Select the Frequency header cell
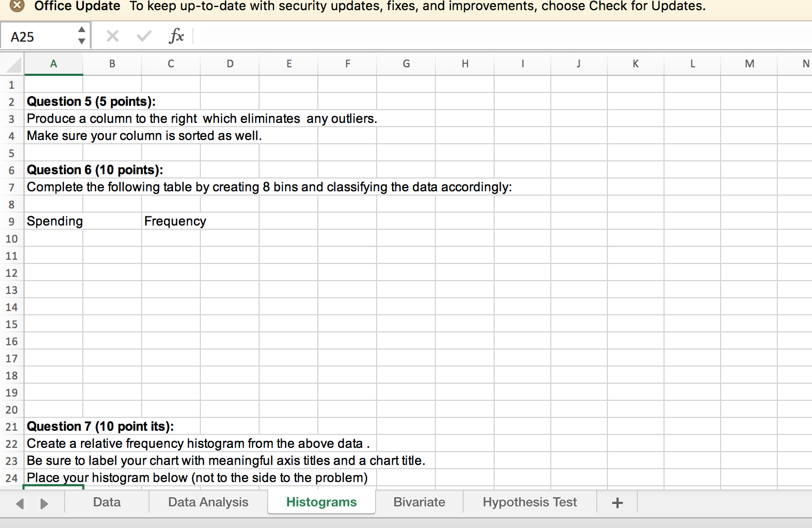 (x=171, y=221)
